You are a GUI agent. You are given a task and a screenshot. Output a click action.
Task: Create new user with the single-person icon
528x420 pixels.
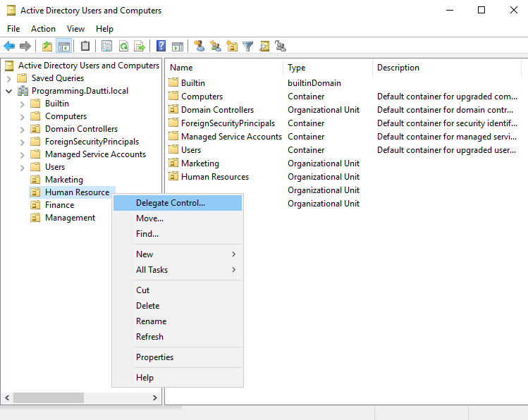coord(199,46)
